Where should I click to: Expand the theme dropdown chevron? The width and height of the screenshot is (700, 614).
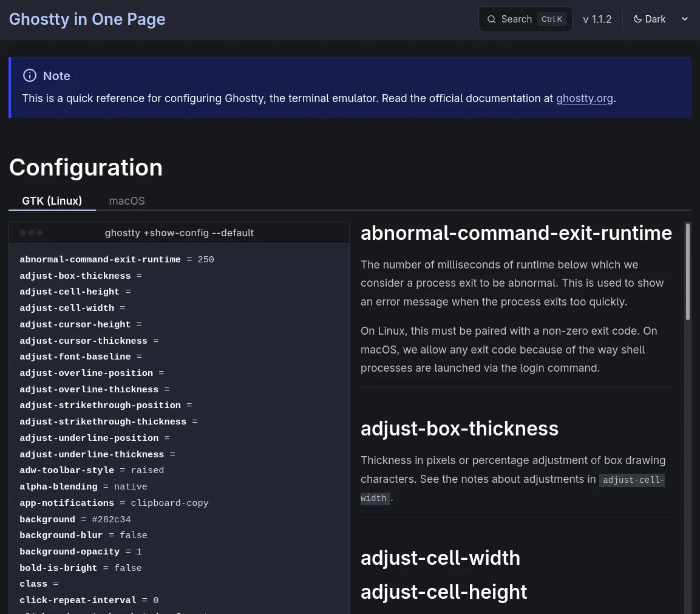pyautogui.click(x=684, y=19)
